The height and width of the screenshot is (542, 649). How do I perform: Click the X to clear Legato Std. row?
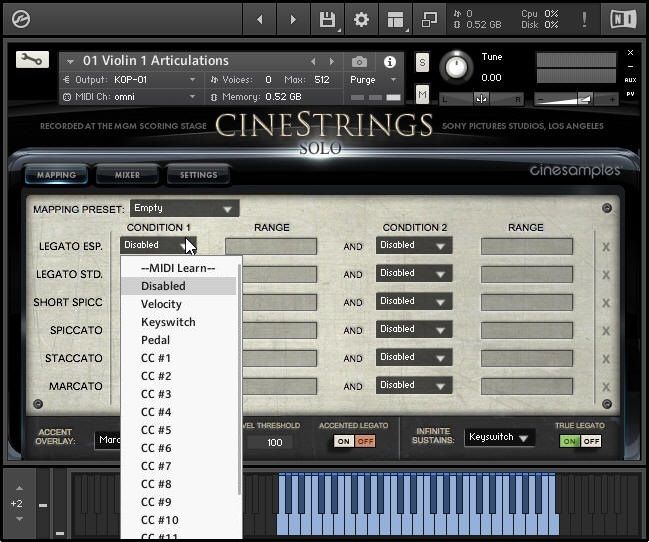coord(606,275)
